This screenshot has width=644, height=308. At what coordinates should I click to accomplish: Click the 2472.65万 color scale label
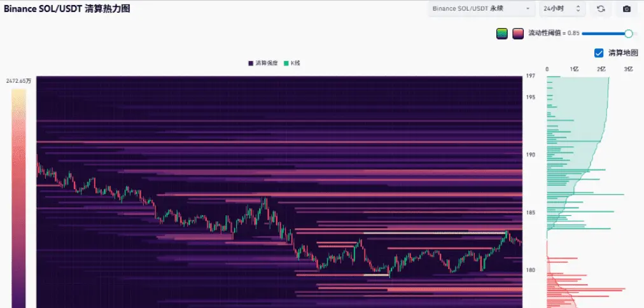[18, 81]
